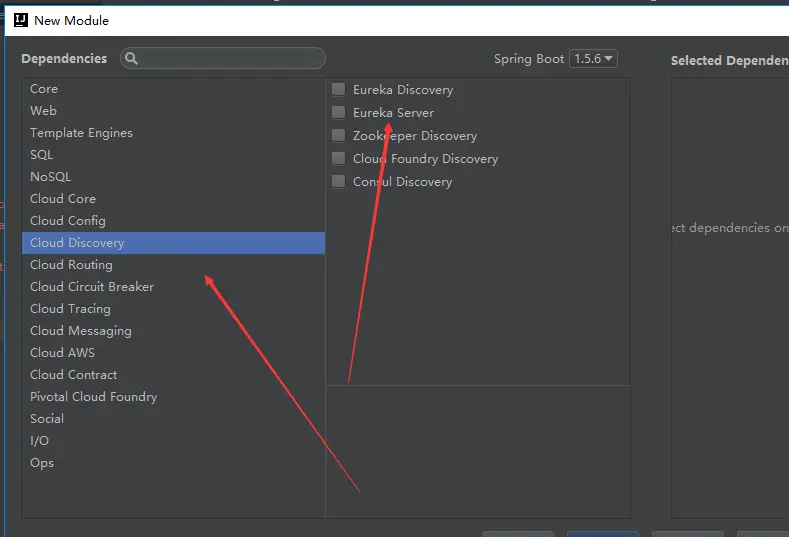
Task: Click the Consul Discovery label text
Action: click(403, 182)
